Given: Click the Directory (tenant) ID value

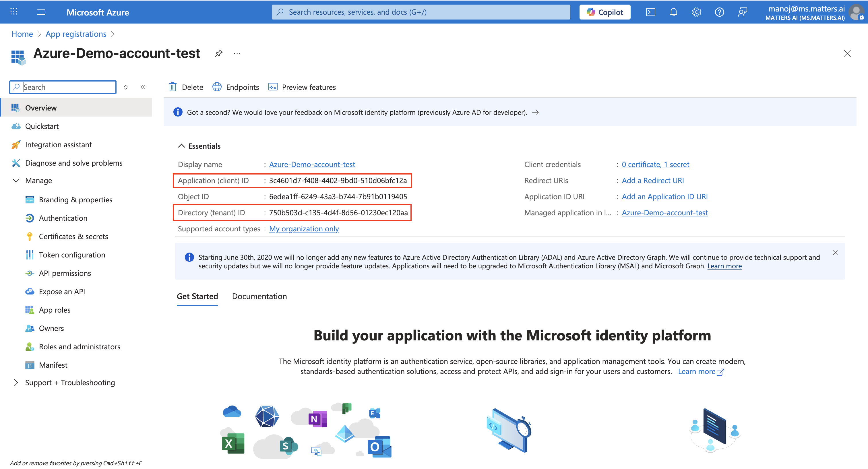Looking at the screenshot, I should tap(338, 213).
